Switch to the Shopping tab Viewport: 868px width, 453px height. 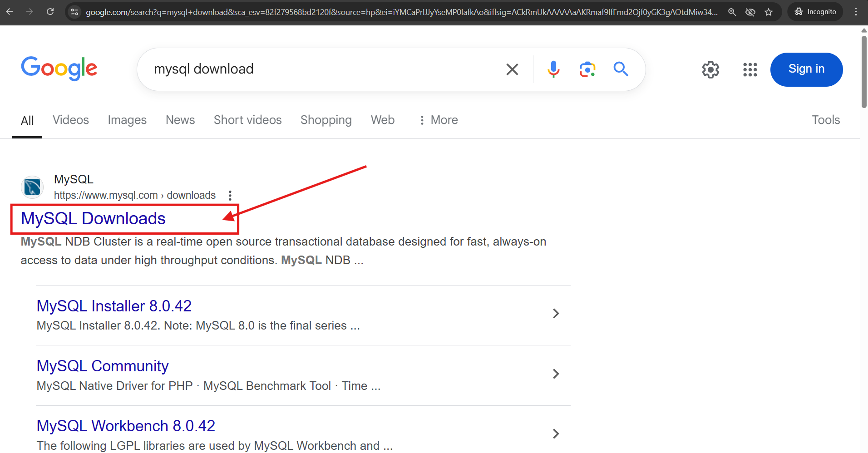[x=326, y=120]
